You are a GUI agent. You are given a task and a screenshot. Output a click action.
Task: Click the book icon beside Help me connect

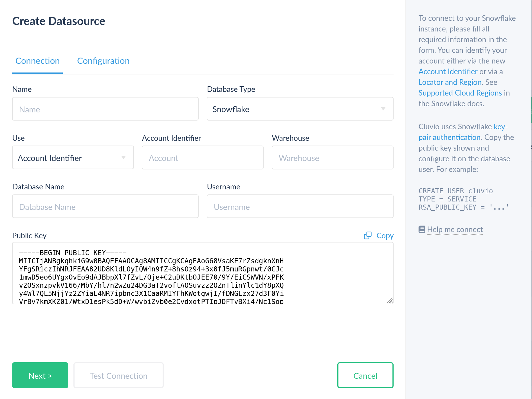[422, 230]
